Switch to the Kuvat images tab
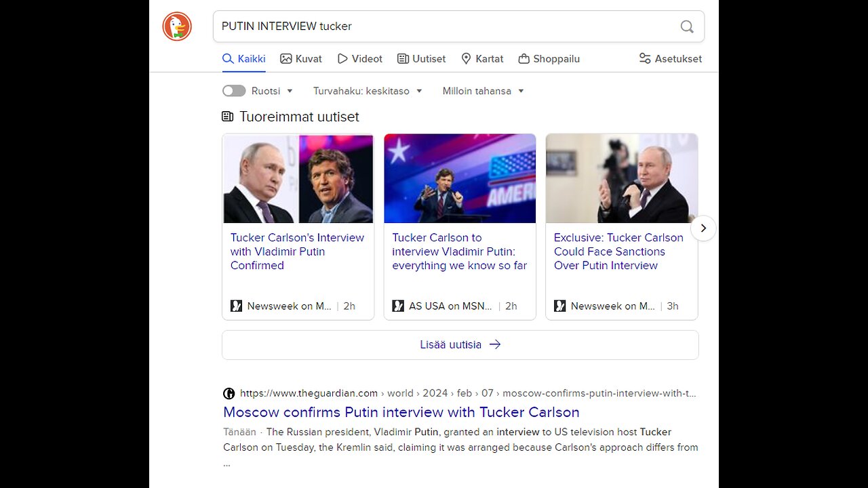Viewport: 868px width, 488px height. point(301,59)
